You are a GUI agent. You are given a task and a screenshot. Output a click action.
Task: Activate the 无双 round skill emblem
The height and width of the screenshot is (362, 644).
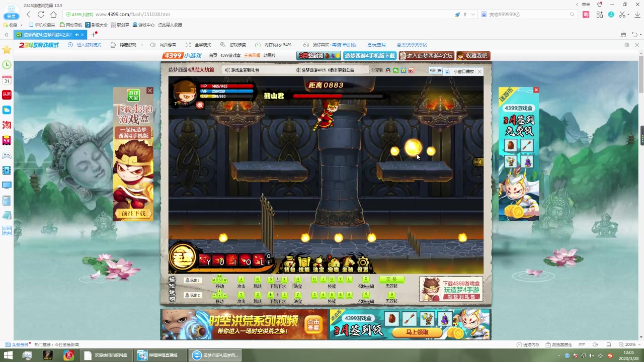pos(183,257)
